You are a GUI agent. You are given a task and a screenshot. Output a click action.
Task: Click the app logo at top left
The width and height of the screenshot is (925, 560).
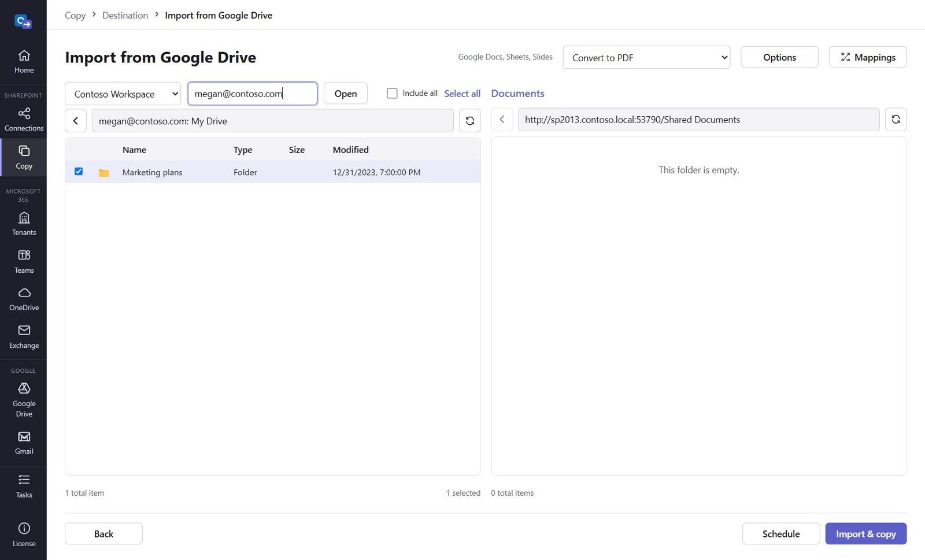point(23,22)
